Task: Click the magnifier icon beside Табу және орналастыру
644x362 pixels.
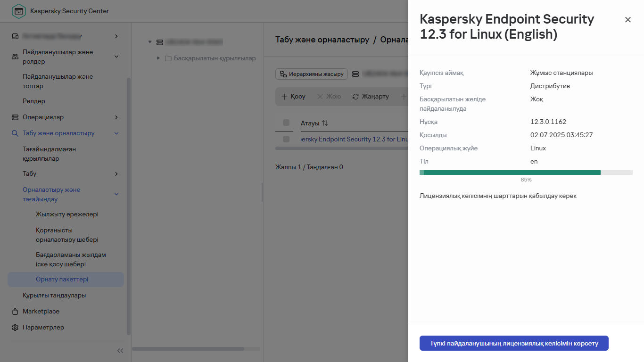Action: point(15,133)
